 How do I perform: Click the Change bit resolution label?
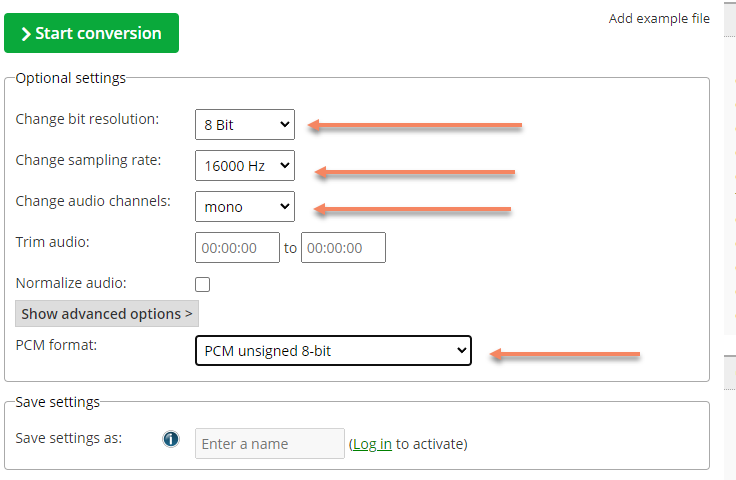click(x=87, y=120)
